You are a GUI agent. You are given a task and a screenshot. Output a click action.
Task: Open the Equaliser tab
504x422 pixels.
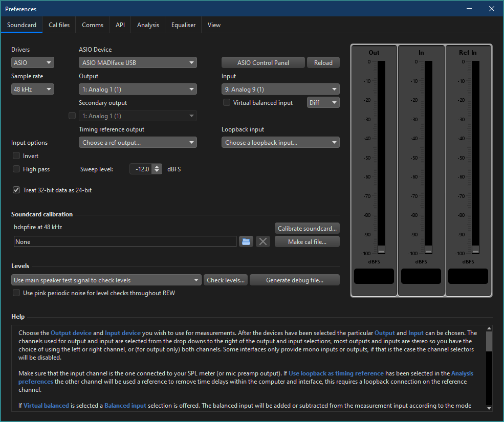(x=183, y=25)
